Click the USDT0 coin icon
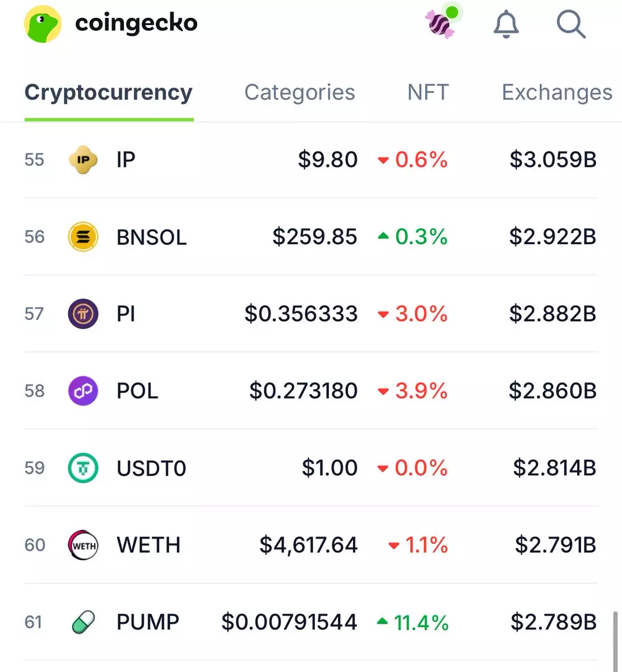Screen dimensions: 622x672 (x=83, y=468)
